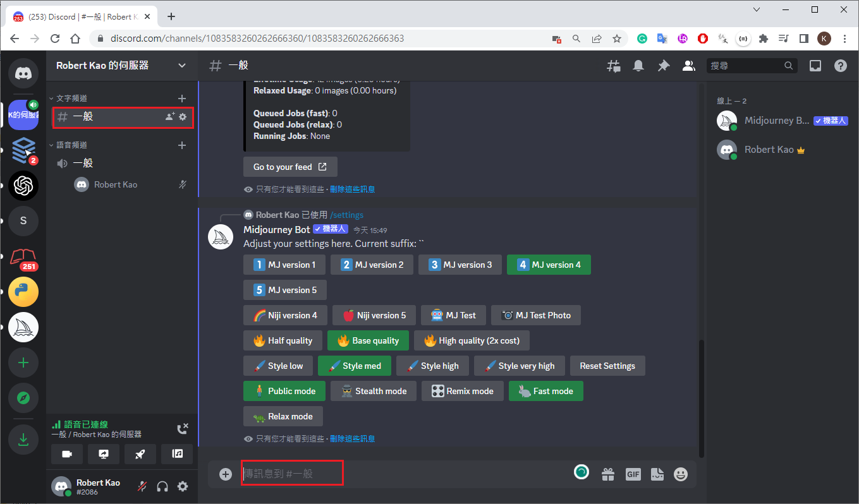Toggle headphones deafen button
859x504 pixels.
(x=162, y=486)
